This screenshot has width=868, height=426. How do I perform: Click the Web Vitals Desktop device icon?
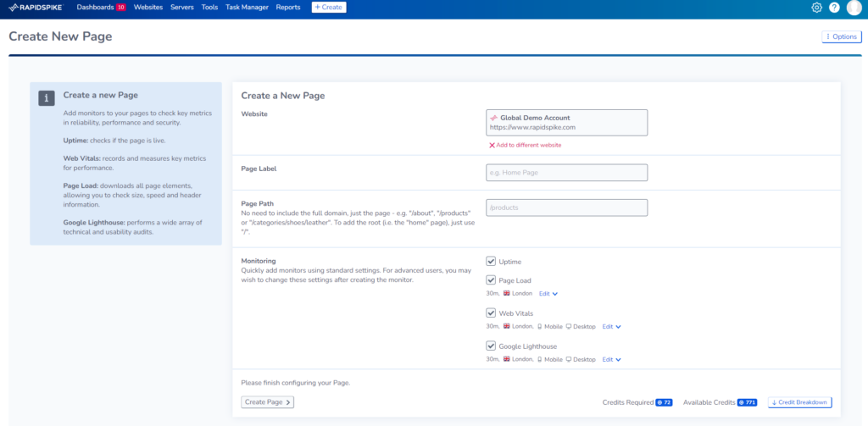coord(568,326)
